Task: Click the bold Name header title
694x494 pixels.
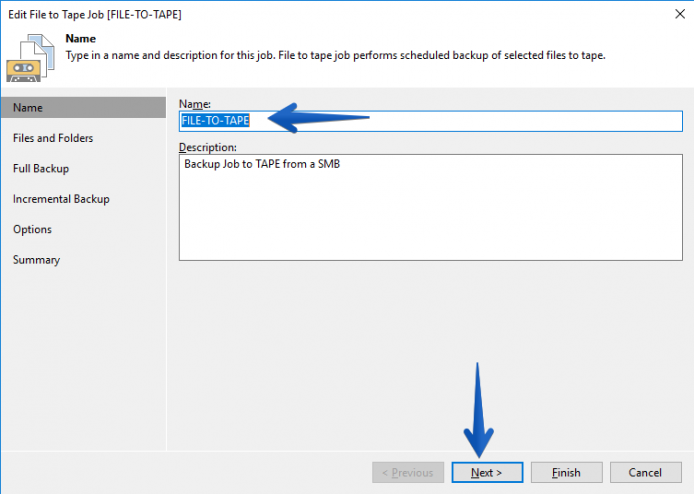Action: click(81, 39)
